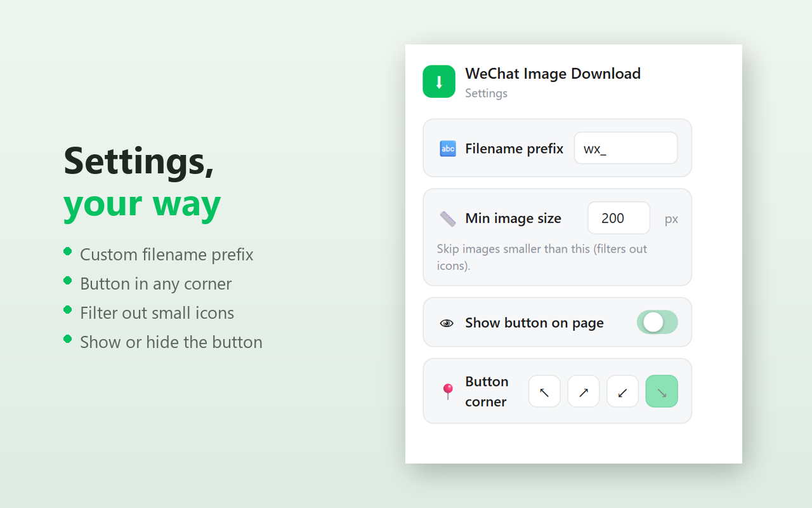Viewport: 812px width, 508px height.
Task: Click the green WeChat Image Download logo icon
Action: pyautogui.click(x=439, y=81)
